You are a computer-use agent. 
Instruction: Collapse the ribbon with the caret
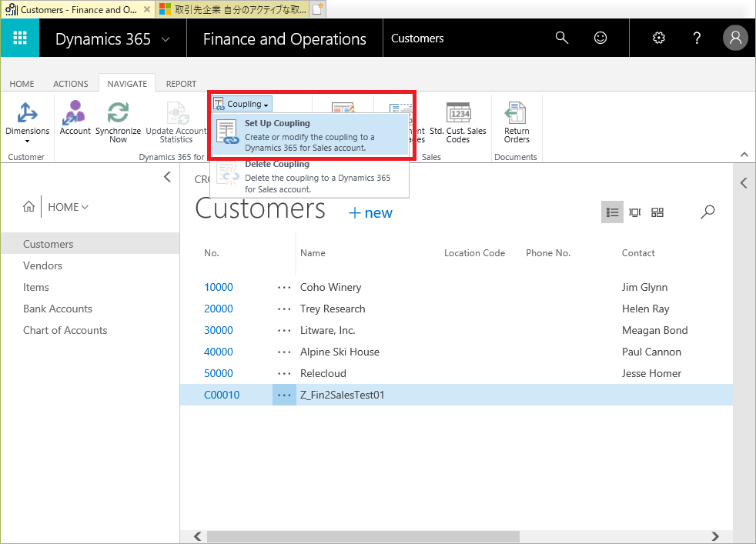(744, 155)
